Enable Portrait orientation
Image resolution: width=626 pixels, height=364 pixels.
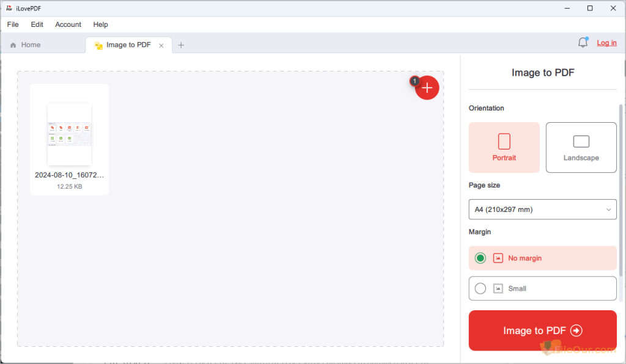point(504,147)
